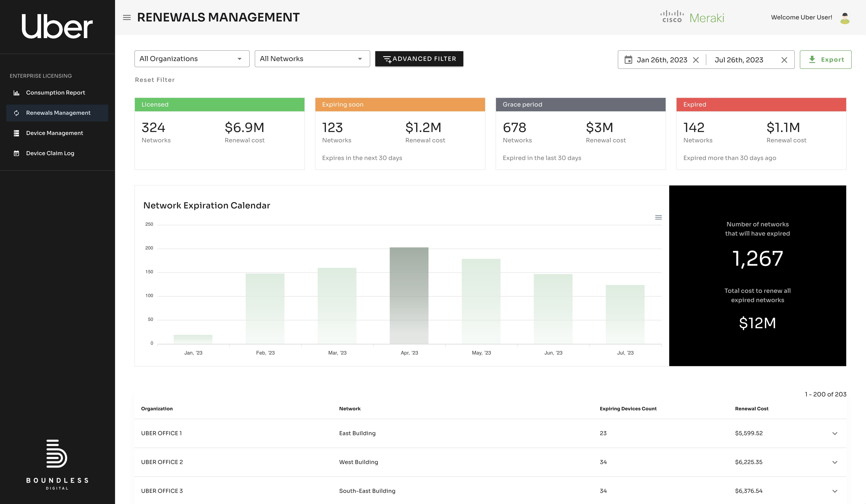Click the Jul '23 chart bar

click(x=625, y=315)
